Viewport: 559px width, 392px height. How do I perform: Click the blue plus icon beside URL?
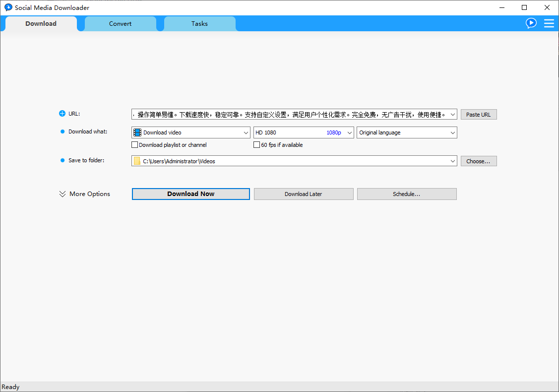click(61, 113)
